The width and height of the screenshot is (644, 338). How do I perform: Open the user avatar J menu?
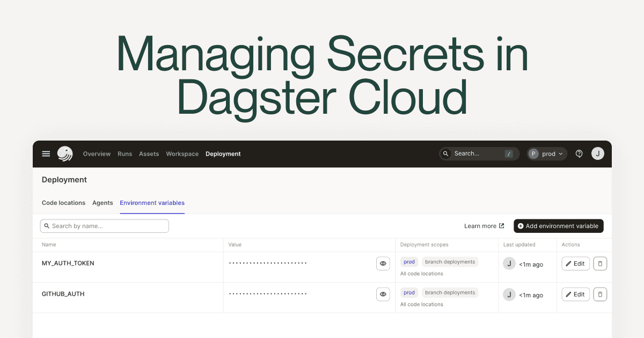(x=597, y=154)
